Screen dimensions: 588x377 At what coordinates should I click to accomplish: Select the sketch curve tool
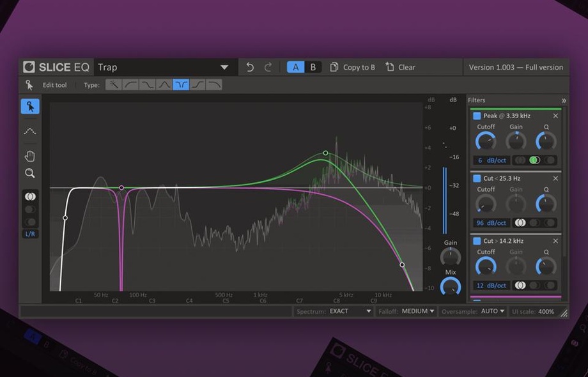(x=30, y=131)
